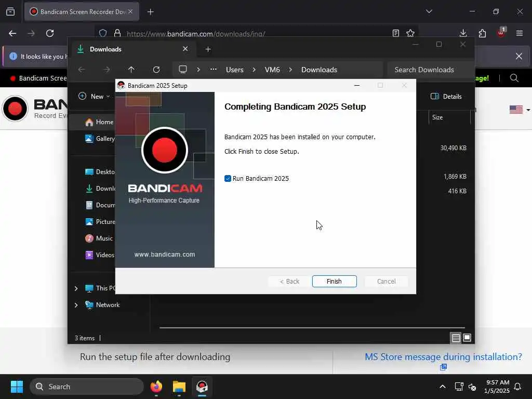Viewport: 532px width, 399px height.
Task: Open the notification bell in taskbar
Action: [x=517, y=387]
